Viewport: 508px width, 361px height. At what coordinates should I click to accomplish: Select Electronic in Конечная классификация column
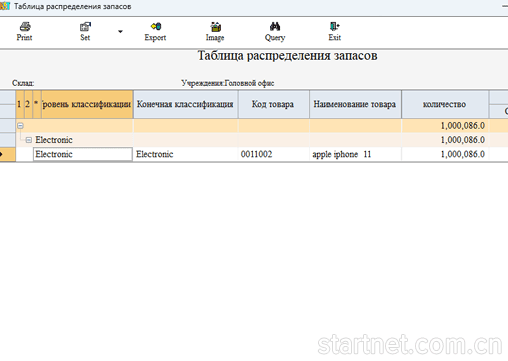(185, 154)
